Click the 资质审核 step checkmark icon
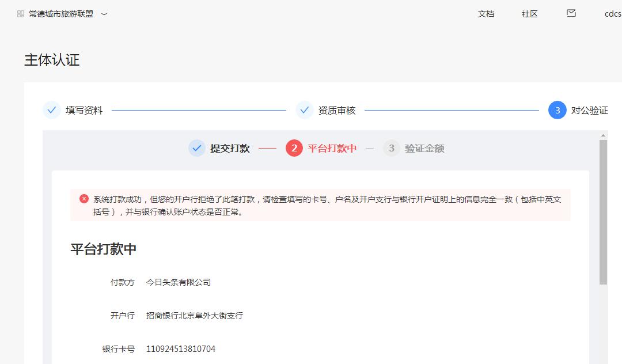The width and height of the screenshot is (622, 364). click(305, 110)
